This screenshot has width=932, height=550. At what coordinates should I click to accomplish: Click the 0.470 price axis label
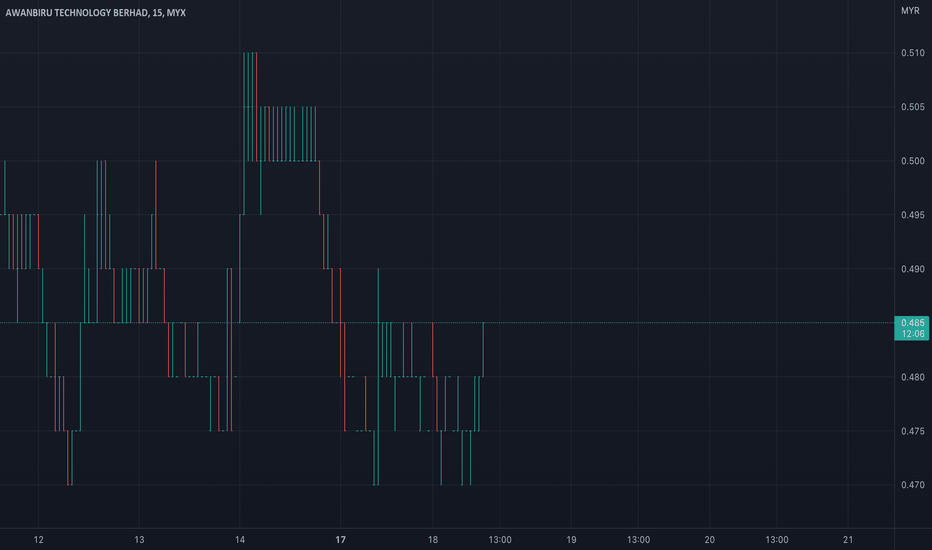[912, 485]
